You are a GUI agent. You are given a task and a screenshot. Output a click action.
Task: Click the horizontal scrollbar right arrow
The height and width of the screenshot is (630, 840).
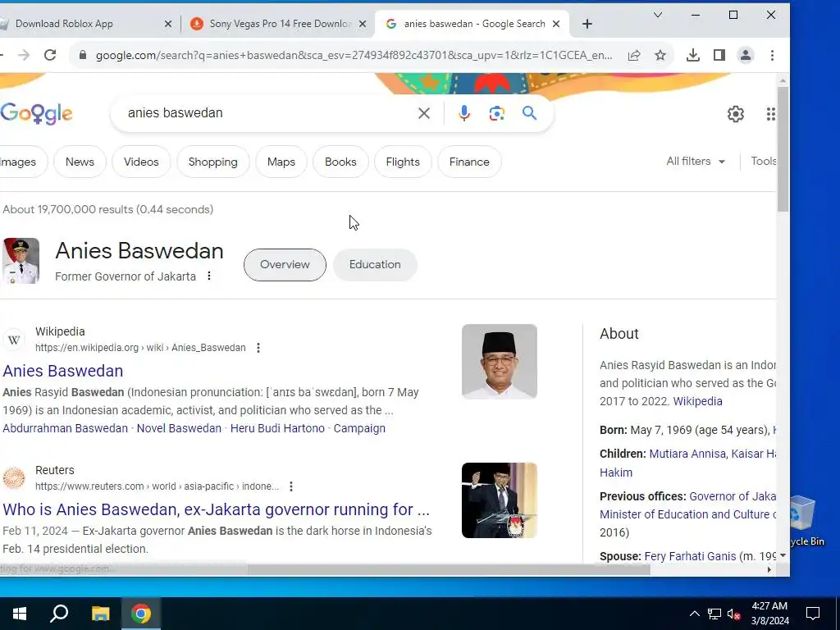tap(769, 569)
